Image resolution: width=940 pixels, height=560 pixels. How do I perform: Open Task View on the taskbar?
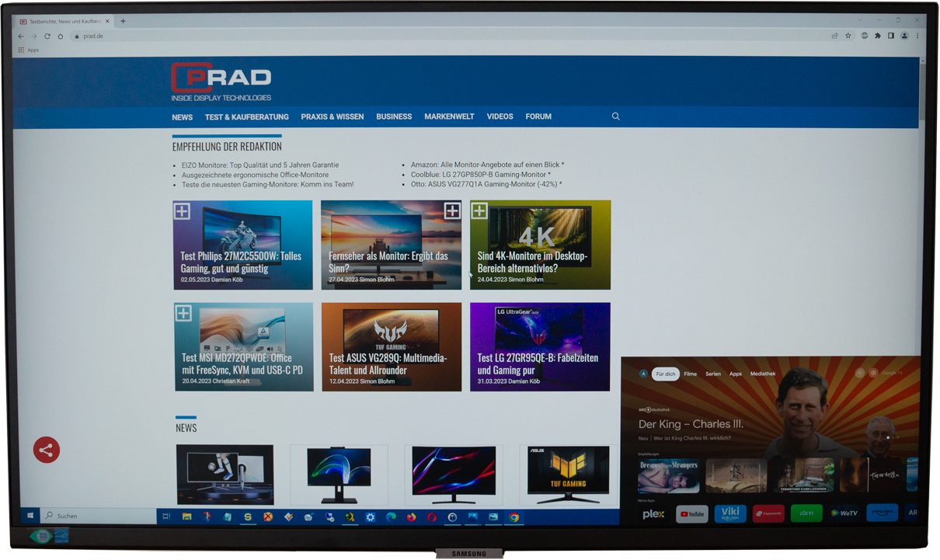[165, 517]
